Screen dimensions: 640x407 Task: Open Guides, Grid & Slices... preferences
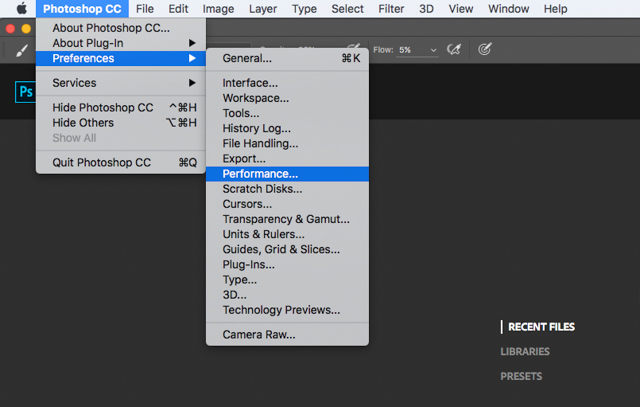(x=287, y=249)
